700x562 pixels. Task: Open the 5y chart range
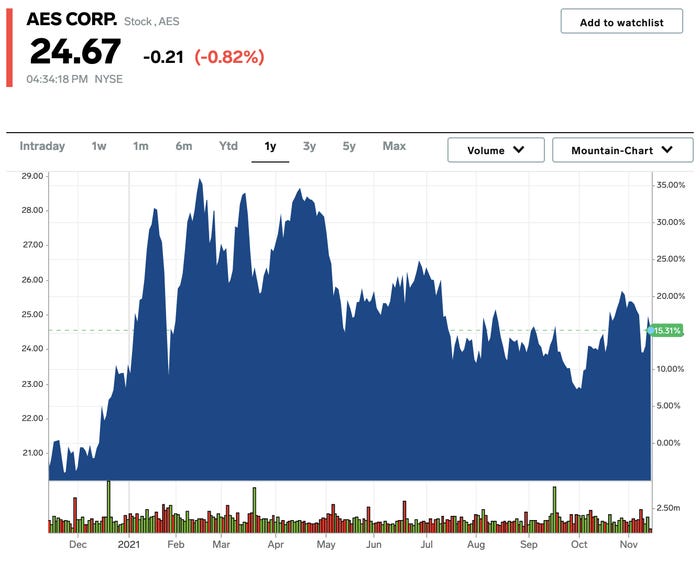349,146
